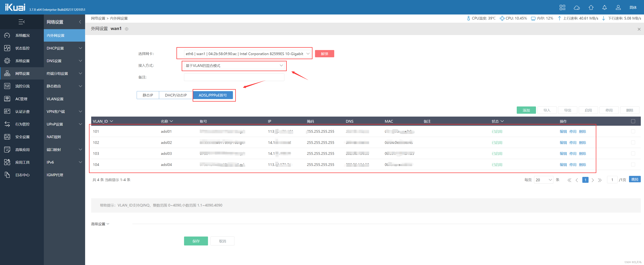Image resolution: width=644 pixels, height=265 pixels.
Task: Click the user account icon
Action: 618,8
